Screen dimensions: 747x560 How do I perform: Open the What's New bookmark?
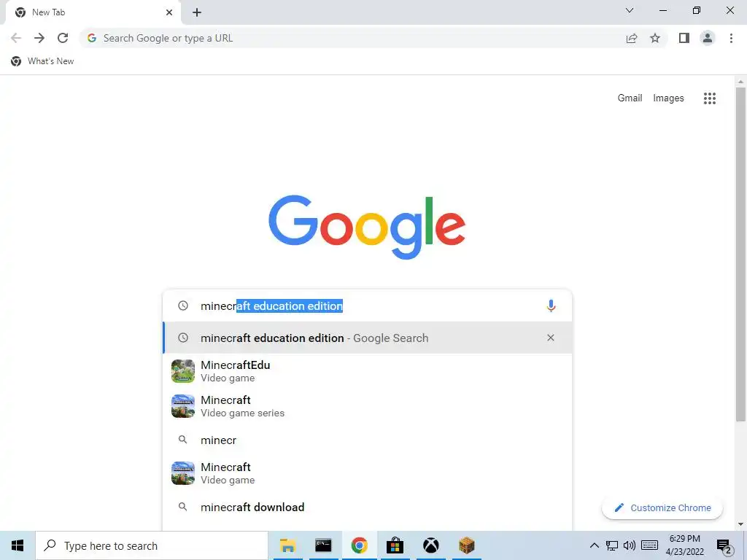pos(42,61)
